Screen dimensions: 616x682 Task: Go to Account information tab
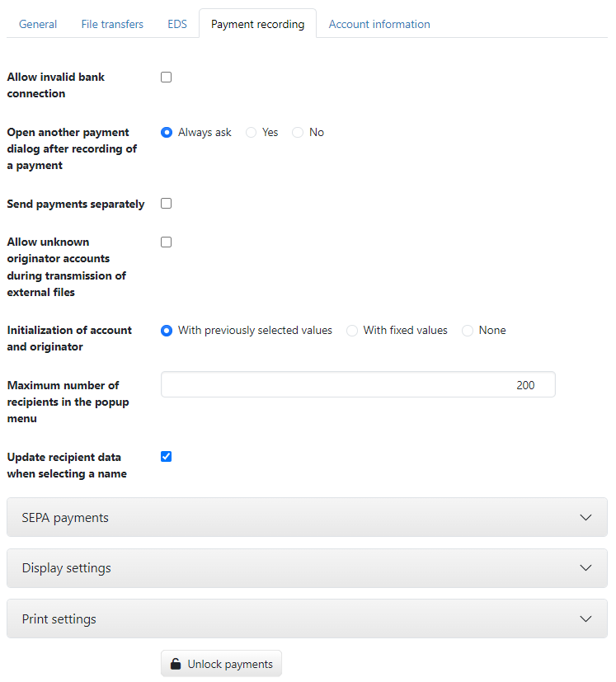379,24
